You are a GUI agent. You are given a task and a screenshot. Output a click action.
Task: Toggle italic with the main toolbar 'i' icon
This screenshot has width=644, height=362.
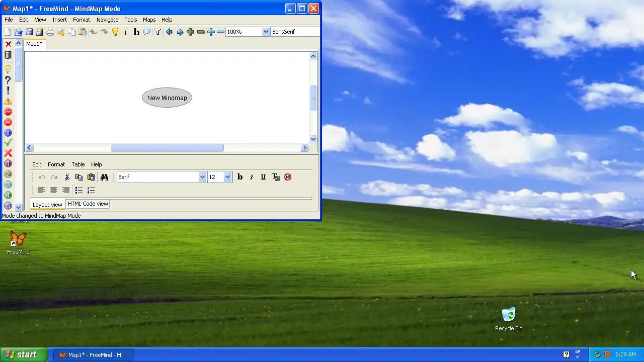(x=126, y=32)
